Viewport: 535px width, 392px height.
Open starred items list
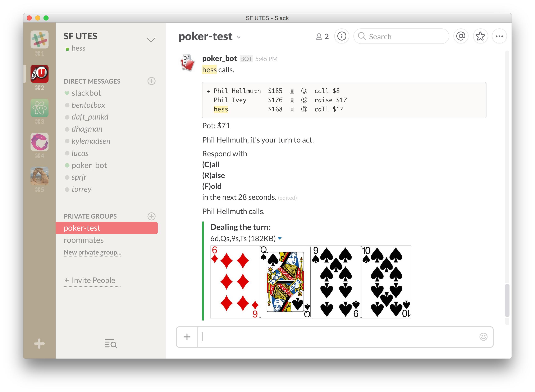point(480,36)
